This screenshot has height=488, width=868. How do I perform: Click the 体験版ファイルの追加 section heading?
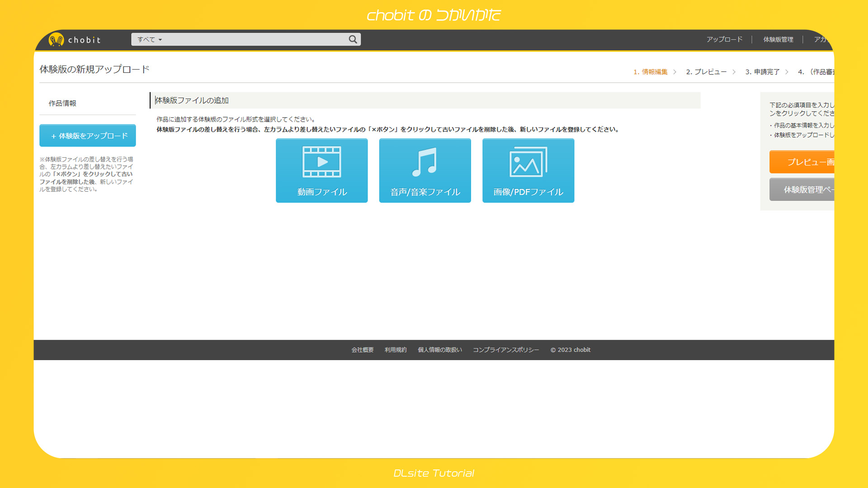[x=192, y=100]
